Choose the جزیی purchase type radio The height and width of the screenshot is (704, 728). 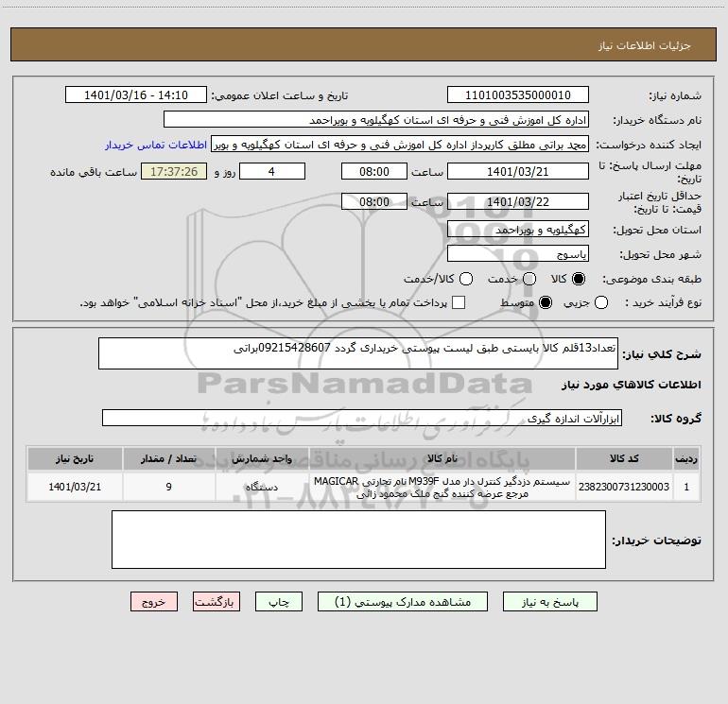coord(600,302)
